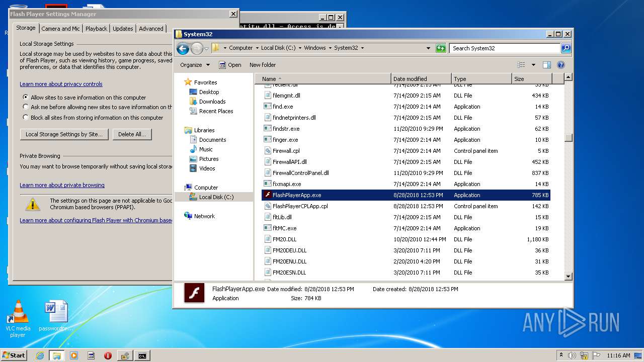Sort by the Name column header

(323, 79)
